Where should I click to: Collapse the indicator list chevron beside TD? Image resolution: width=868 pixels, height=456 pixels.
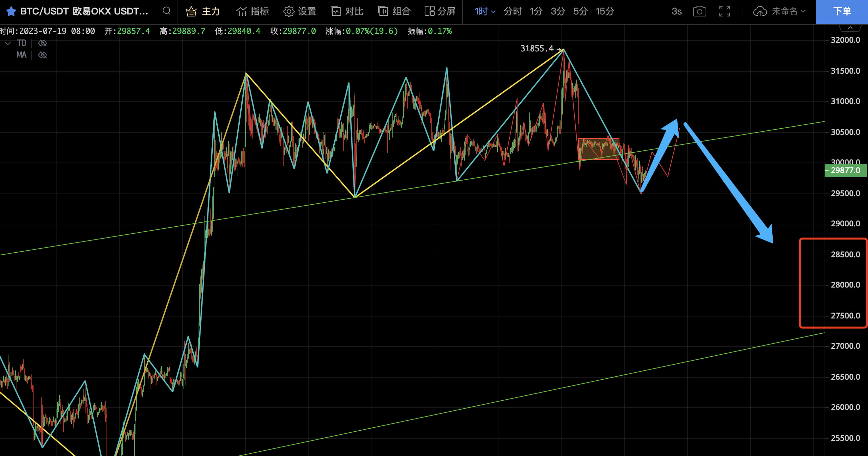click(8, 43)
